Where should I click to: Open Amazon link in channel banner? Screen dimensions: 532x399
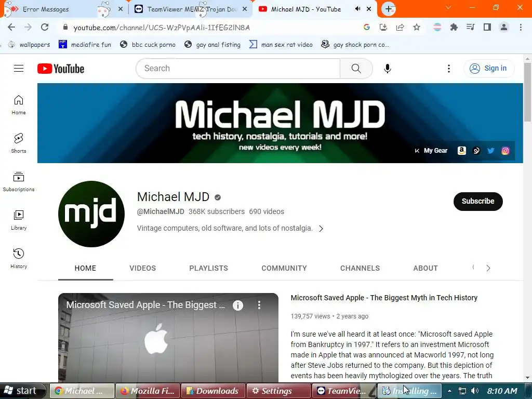[461, 151]
